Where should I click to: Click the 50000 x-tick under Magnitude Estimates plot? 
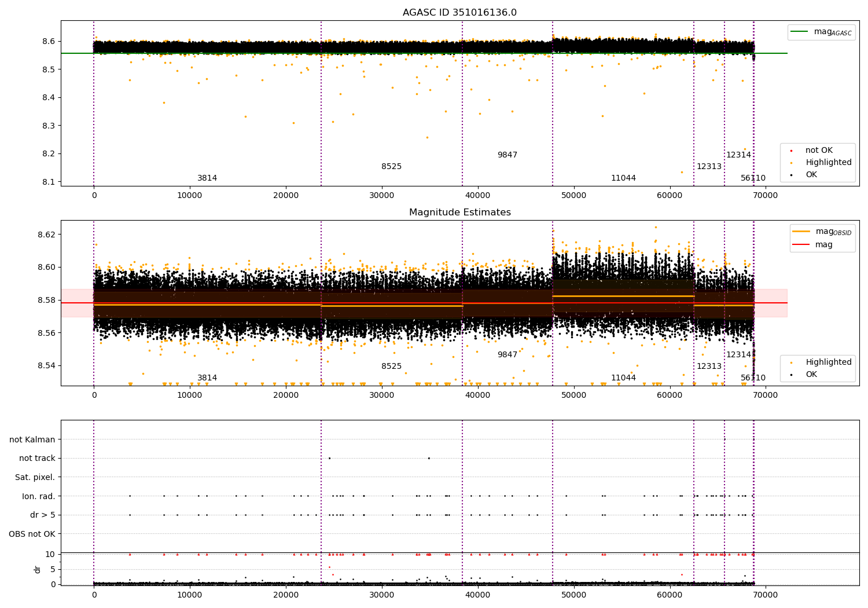click(x=574, y=395)
